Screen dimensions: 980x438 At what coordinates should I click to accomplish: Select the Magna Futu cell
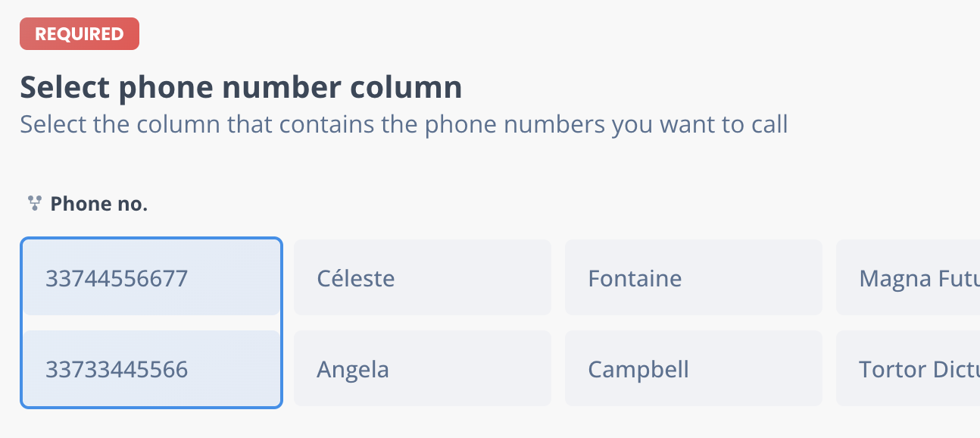pos(908,277)
